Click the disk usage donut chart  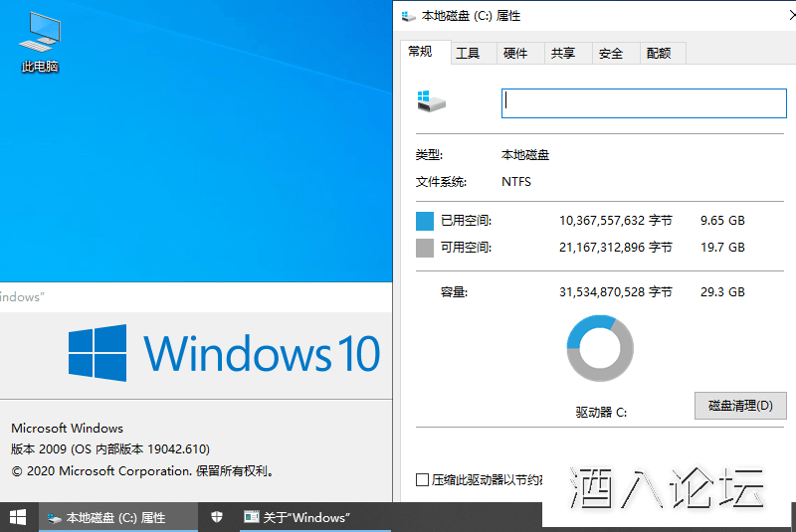pos(600,348)
